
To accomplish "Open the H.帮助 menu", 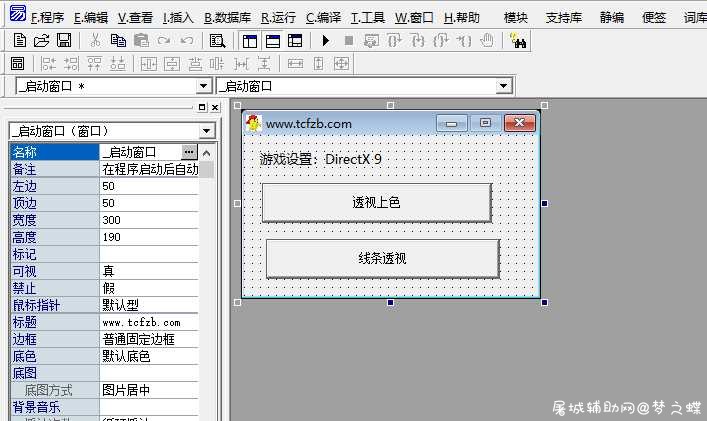I will pyautogui.click(x=462, y=18).
